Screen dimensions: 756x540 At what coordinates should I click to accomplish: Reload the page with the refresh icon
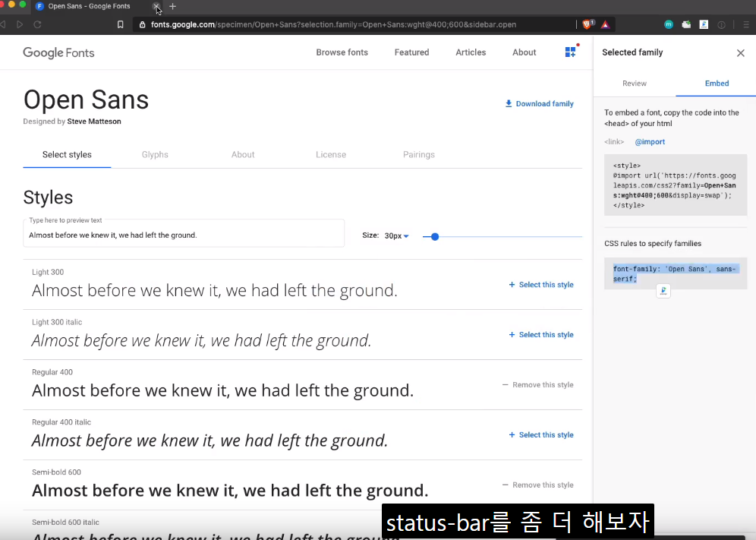point(37,24)
